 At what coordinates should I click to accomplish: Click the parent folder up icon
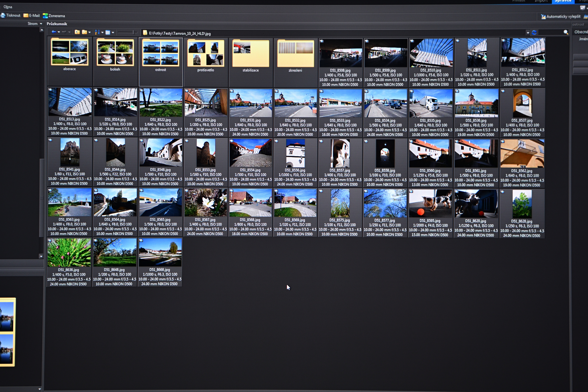point(77,32)
